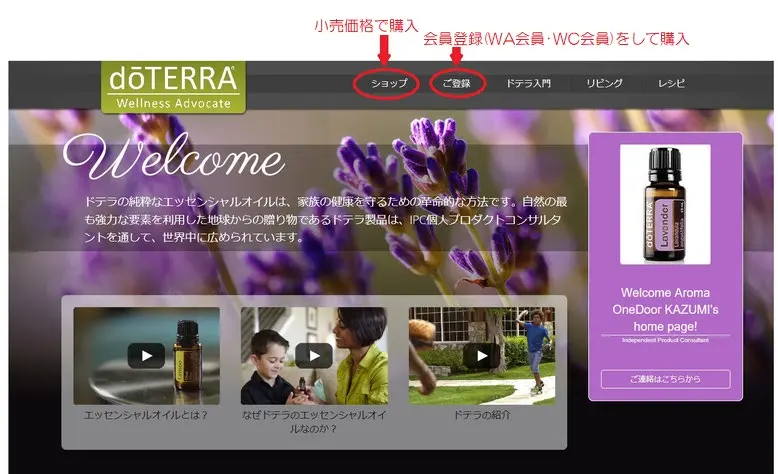The image size is (778, 474).
Task: Click the Lavender oil bottle image
Action: (665, 204)
